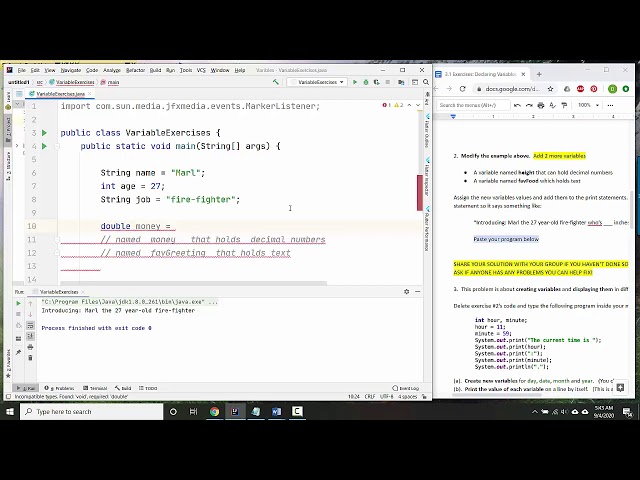The width and height of the screenshot is (640, 480).
Task: Open the File menu in IntelliJ
Action: tap(22, 70)
